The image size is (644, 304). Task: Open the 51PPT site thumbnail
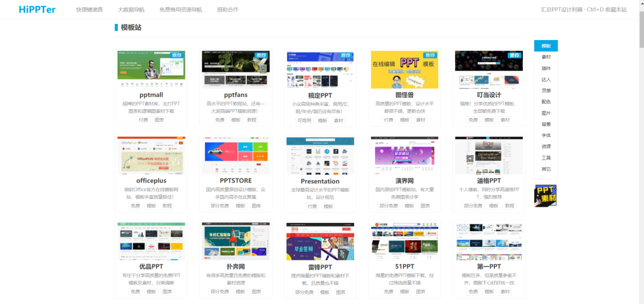coord(404,241)
